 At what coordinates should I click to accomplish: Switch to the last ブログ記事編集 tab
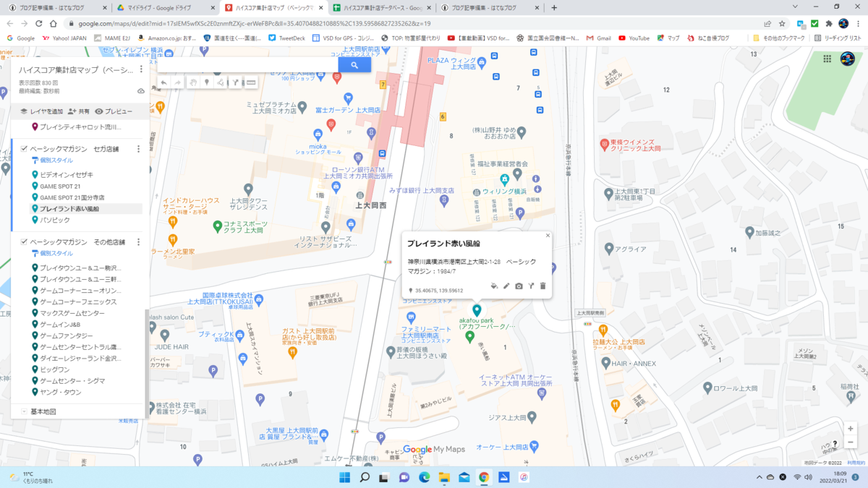[490, 7]
